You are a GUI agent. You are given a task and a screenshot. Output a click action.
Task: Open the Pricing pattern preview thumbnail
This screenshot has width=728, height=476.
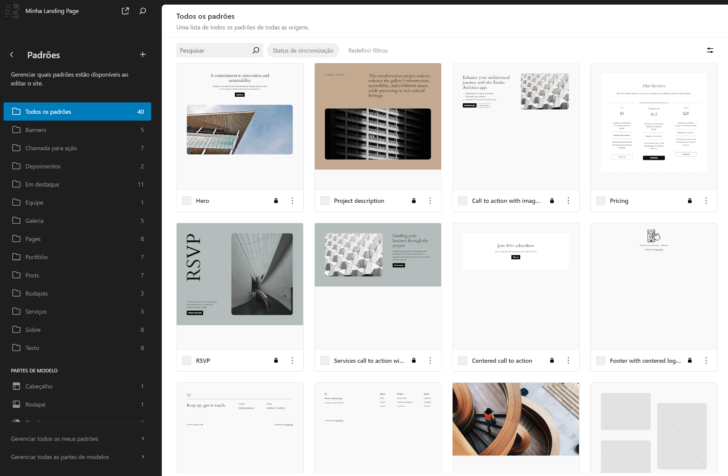point(654,126)
